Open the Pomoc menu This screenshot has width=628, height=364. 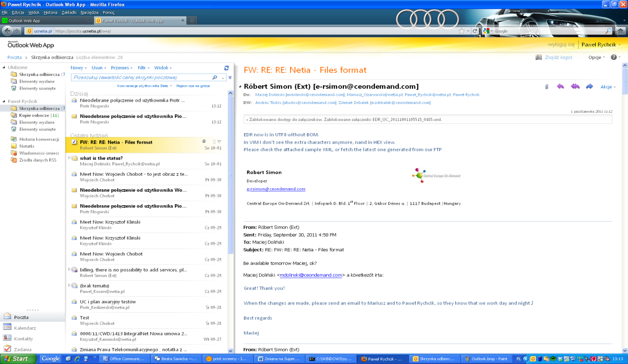[108, 13]
